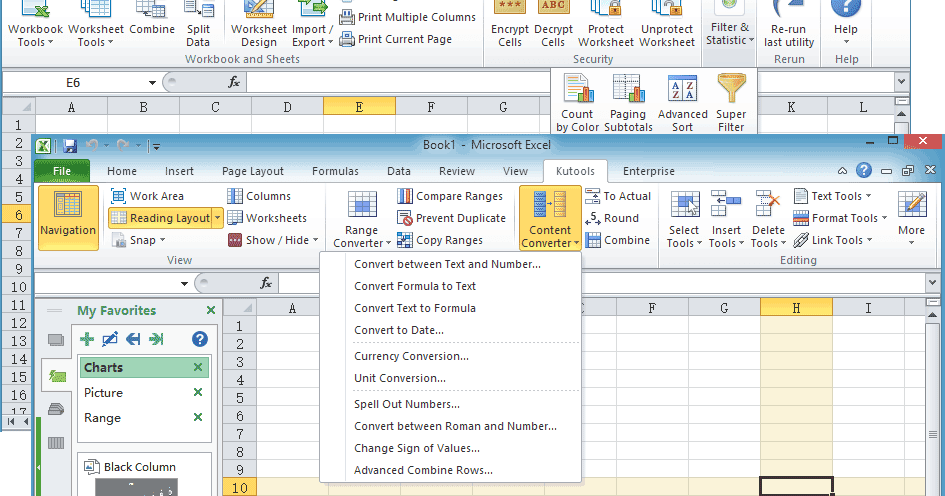The height and width of the screenshot is (496, 945).
Task: Click Print Current Page in background window
Action: coord(396,39)
